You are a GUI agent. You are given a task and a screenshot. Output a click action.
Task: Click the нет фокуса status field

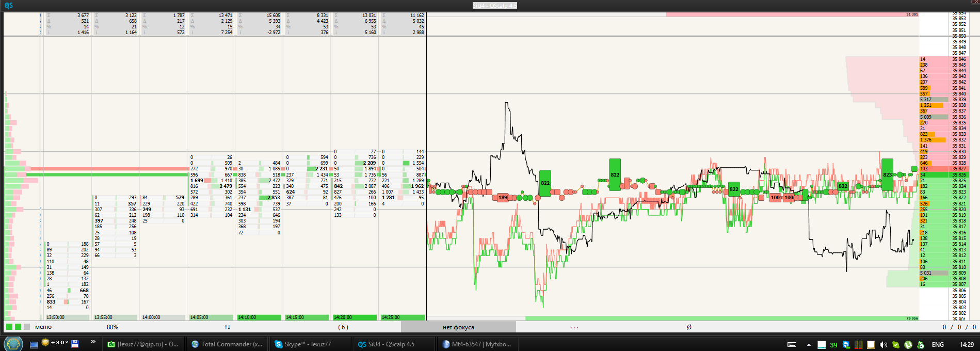[458, 327]
